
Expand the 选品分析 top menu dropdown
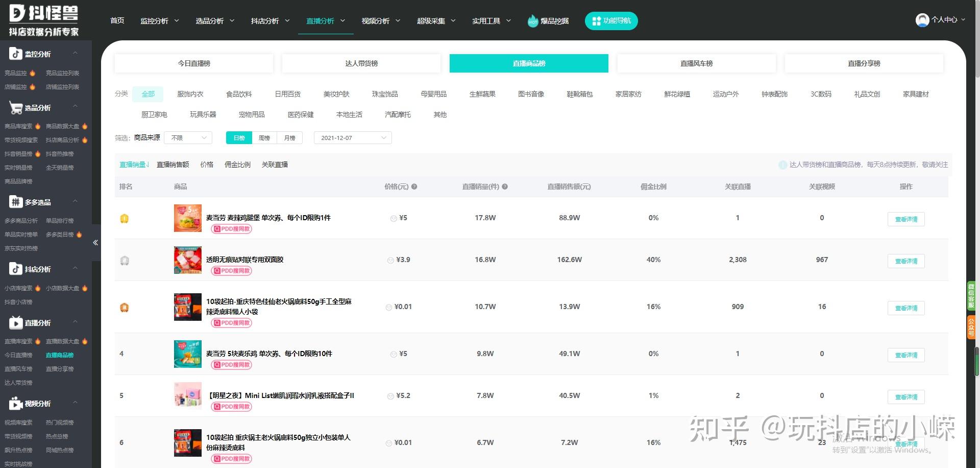(x=215, y=21)
